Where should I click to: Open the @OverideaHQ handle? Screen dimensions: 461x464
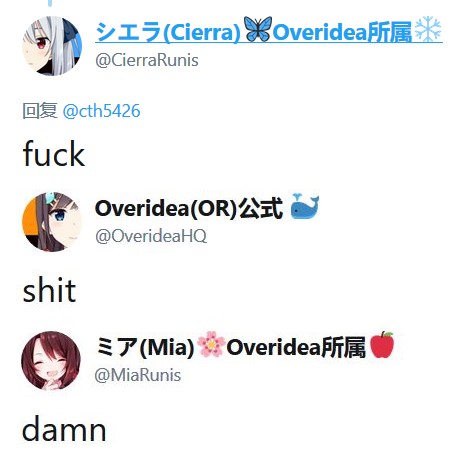tap(151, 236)
